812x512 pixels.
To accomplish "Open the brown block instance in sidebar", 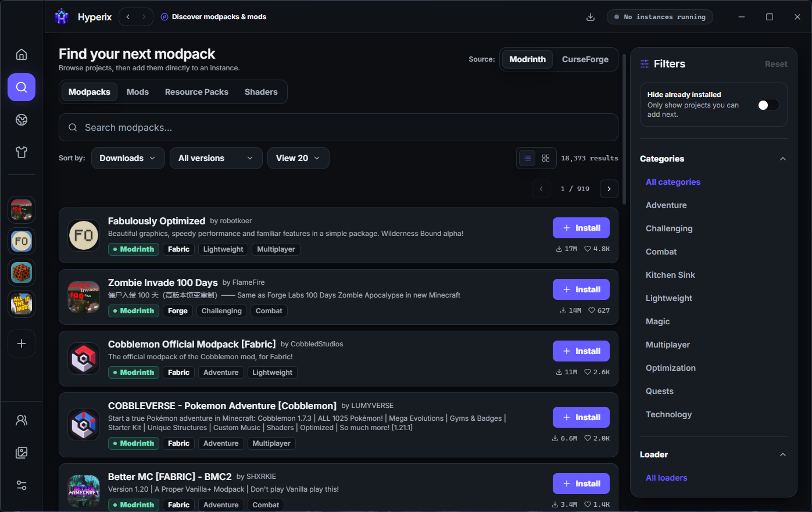I will 22,273.
